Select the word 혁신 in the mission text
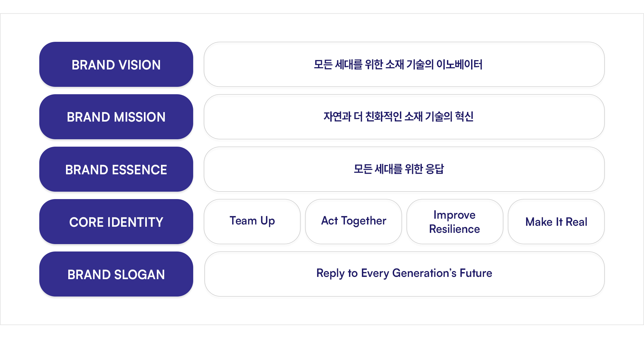 pos(464,117)
